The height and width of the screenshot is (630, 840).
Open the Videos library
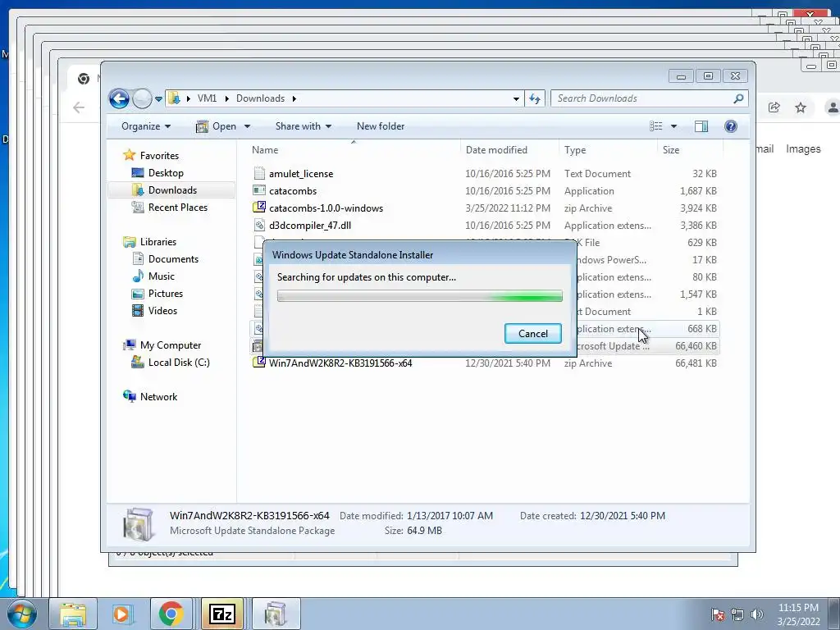point(162,311)
